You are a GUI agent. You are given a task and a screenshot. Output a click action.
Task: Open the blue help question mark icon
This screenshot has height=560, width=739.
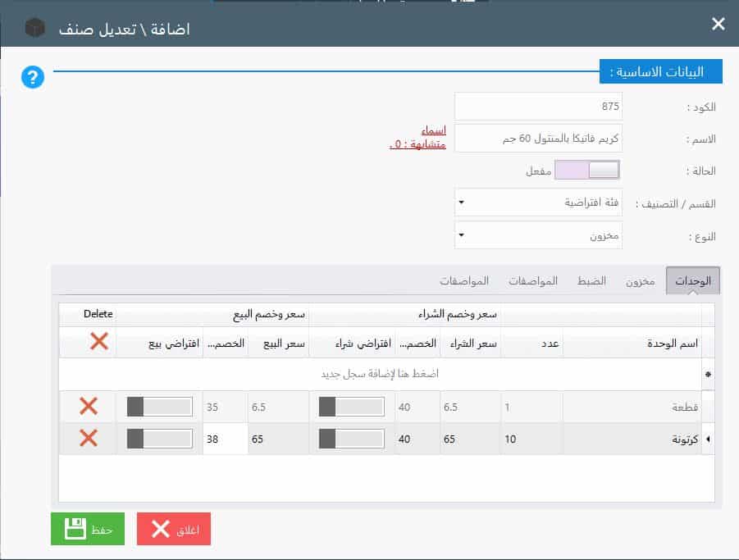point(33,77)
